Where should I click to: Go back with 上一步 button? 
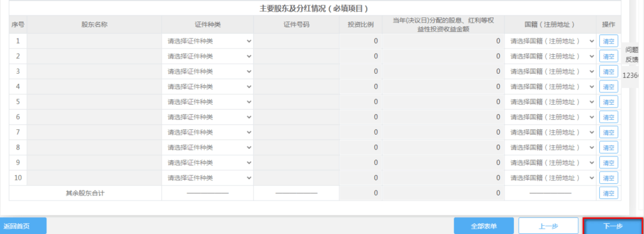[549, 226]
